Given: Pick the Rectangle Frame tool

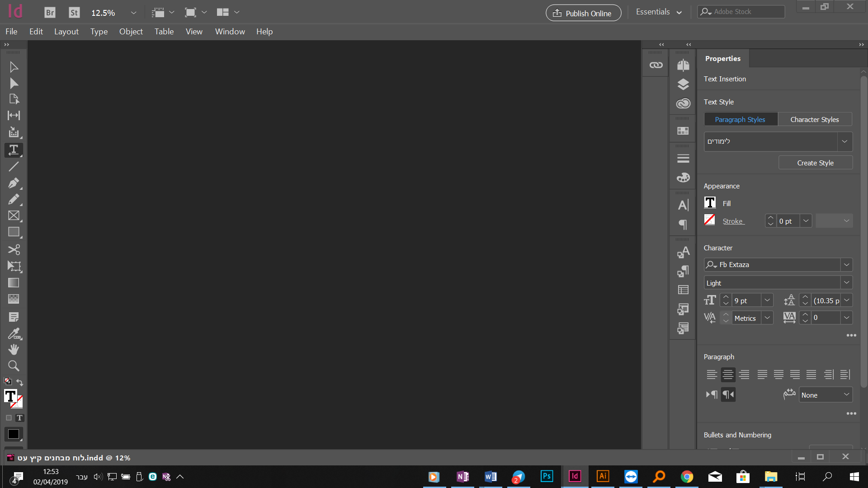Looking at the screenshot, I should pyautogui.click(x=14, y=216).
